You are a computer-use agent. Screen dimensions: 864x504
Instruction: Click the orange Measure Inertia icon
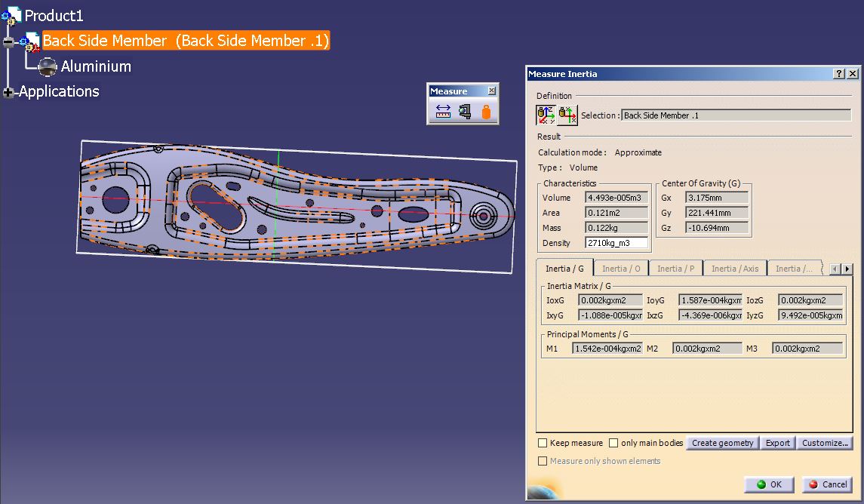point(486,112)
